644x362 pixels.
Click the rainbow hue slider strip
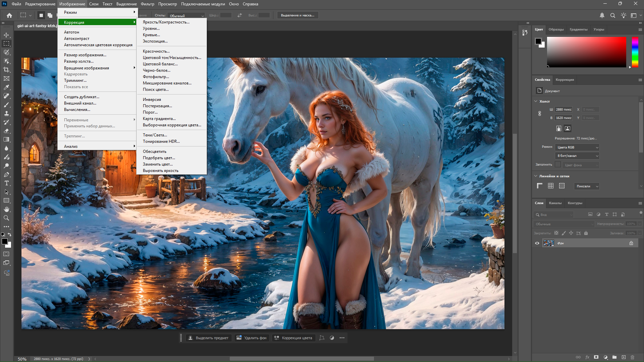pyautogui.click(x=635, y=52)
